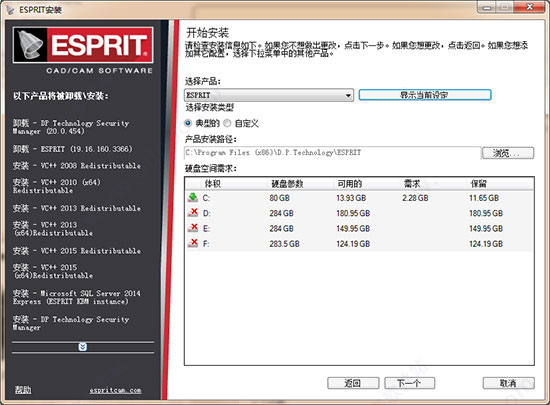550x405 pixels.
Task: Click the uninstall Security Manager (20.0.454) entry
Action: click(x=71, y=127)
